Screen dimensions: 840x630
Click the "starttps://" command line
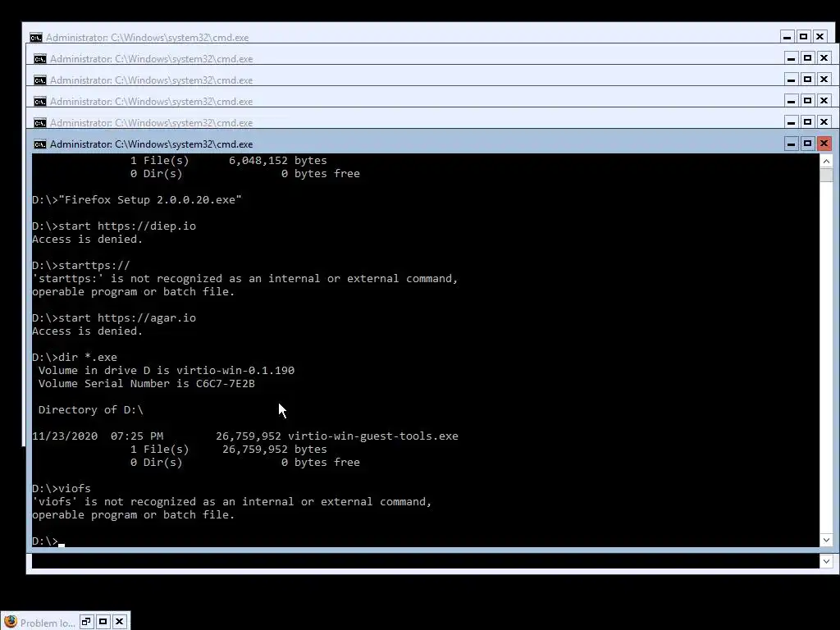[80, 266]
